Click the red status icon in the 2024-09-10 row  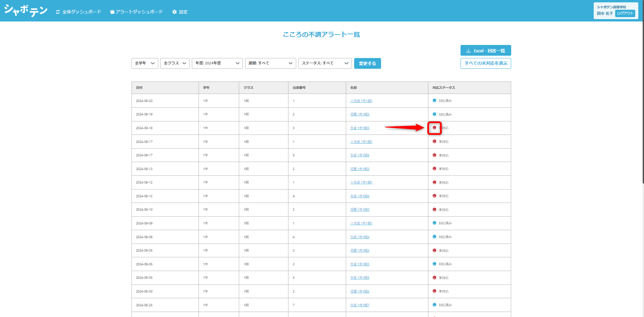tap(434, 210)
